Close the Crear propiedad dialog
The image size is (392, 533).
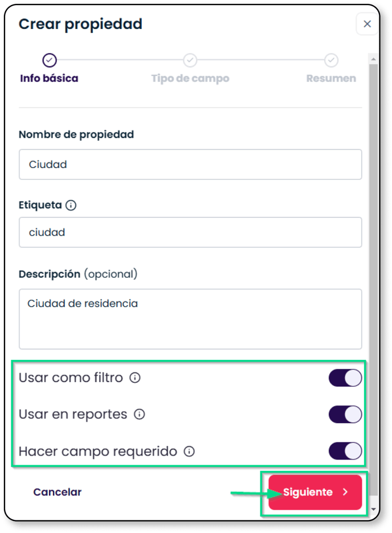click(367, 24)
